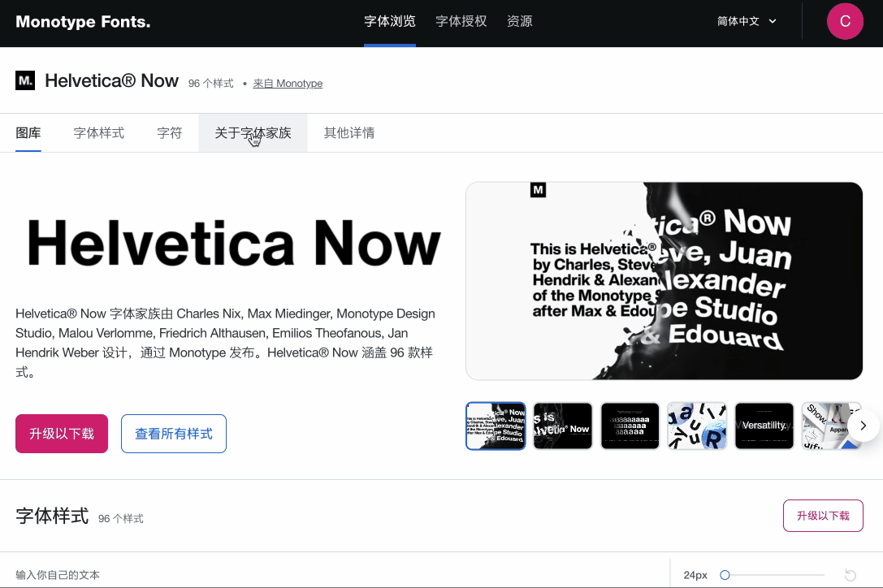
Task: Switch to the 字体样式 tab
Action: pyautogui.click(x=99, y=133)
